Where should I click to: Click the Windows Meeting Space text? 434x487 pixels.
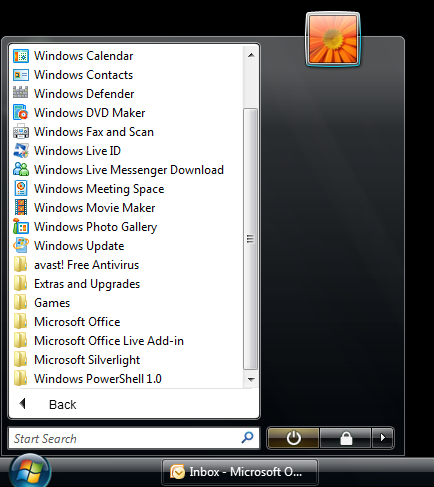click(99, 189)
